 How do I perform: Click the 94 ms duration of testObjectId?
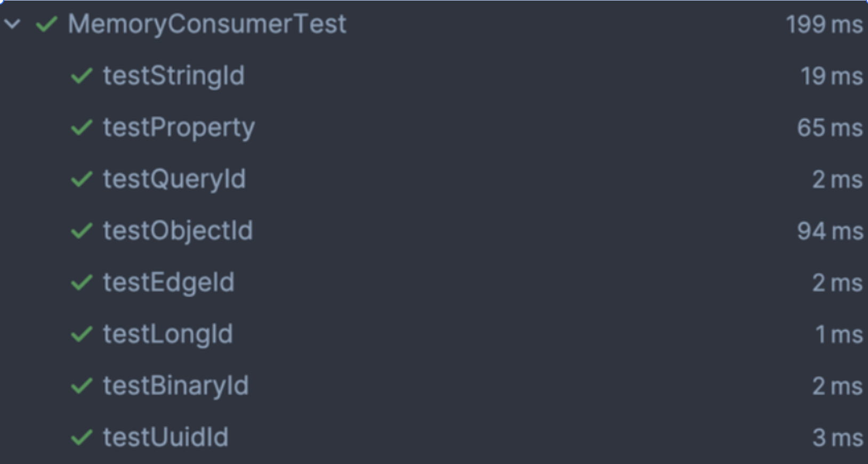click(x=830, y=231)
